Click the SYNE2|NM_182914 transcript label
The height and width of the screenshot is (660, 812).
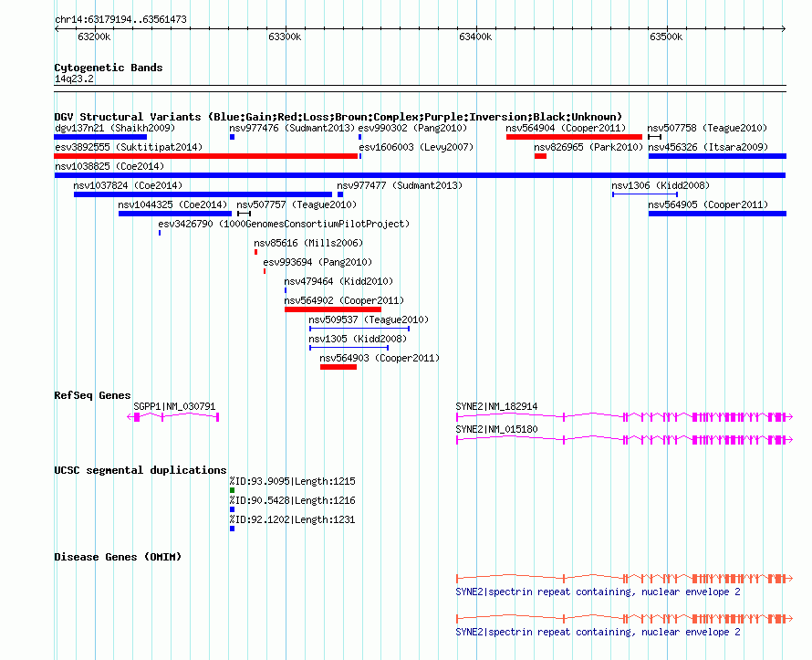[x=496, y=406]
